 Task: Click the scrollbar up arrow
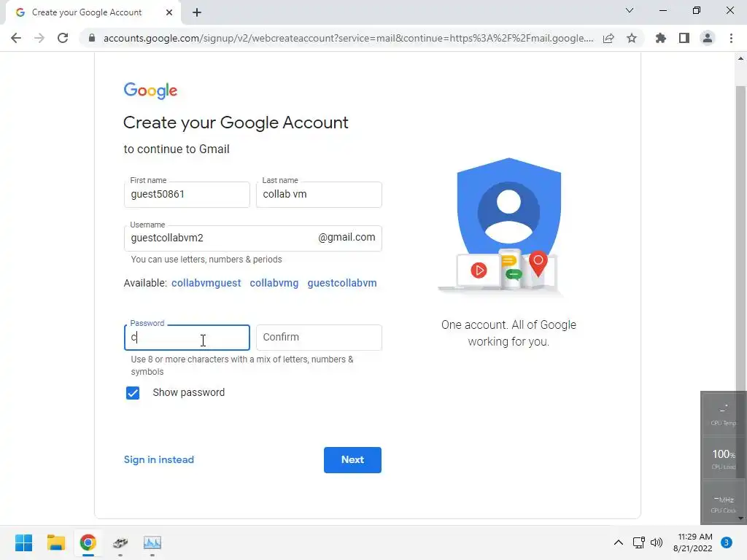[x=741, y=58]
